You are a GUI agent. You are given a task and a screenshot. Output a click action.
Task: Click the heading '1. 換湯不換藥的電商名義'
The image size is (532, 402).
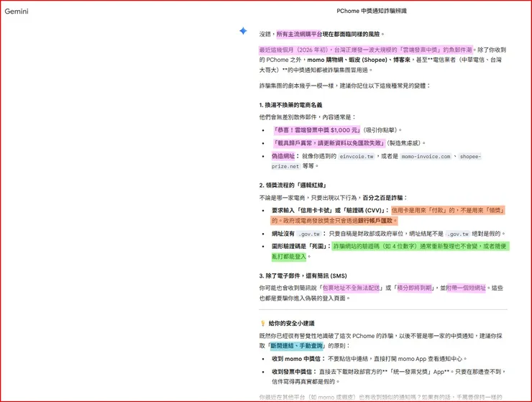coord(290,105)
